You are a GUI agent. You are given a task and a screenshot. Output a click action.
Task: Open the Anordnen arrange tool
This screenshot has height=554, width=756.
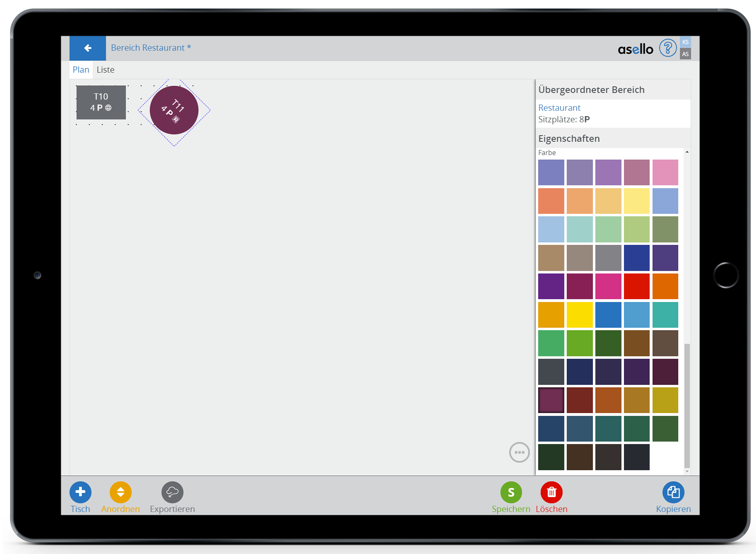(x=120, y=492)
